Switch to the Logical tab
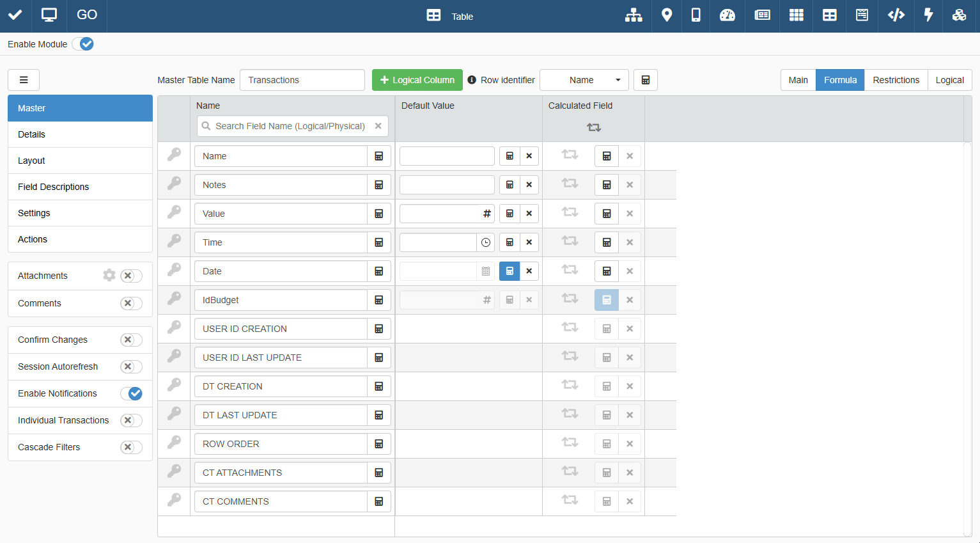 949,80
